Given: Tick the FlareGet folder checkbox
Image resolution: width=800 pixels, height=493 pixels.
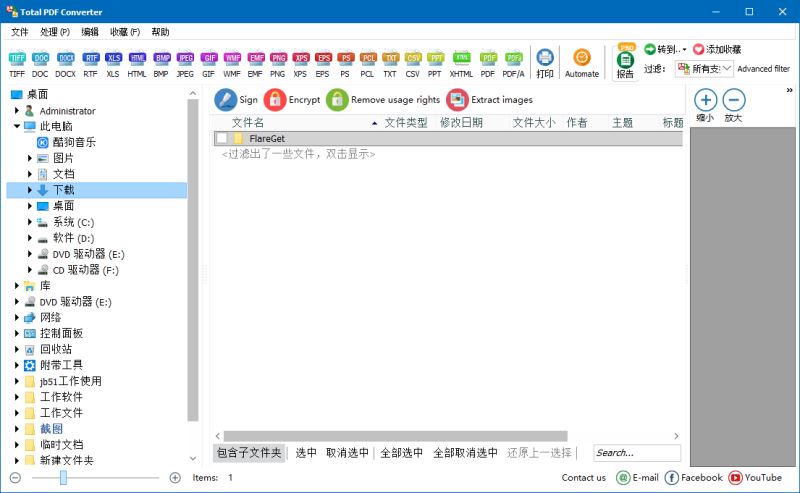Looking at the screenshot, I should 221,138.
